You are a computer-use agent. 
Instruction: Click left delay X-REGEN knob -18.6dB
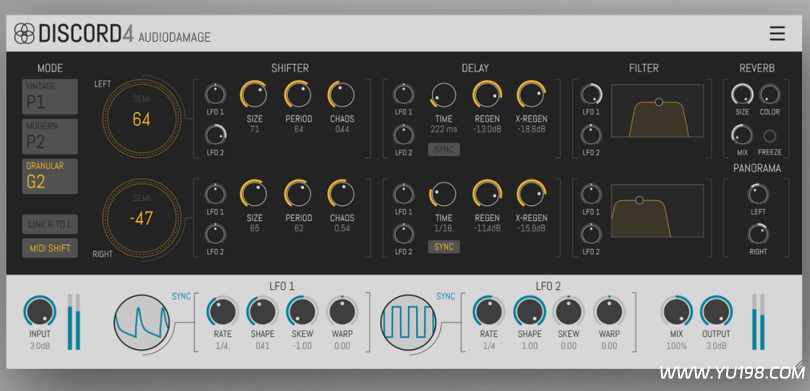pyautogui.click(x=532, y=95)
